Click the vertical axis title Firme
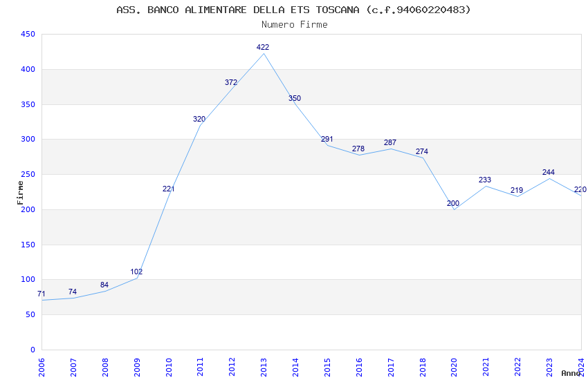The height and width of the screenshot is (380, 588). [20, 193]
